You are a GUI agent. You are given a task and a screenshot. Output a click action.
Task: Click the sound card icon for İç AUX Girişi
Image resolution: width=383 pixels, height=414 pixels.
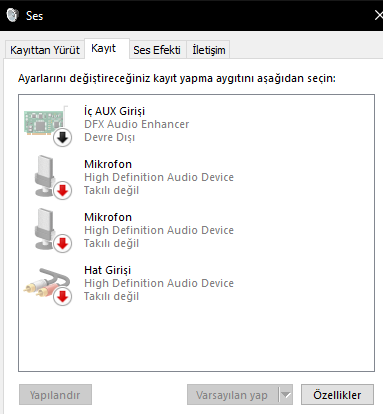(44, 122)
